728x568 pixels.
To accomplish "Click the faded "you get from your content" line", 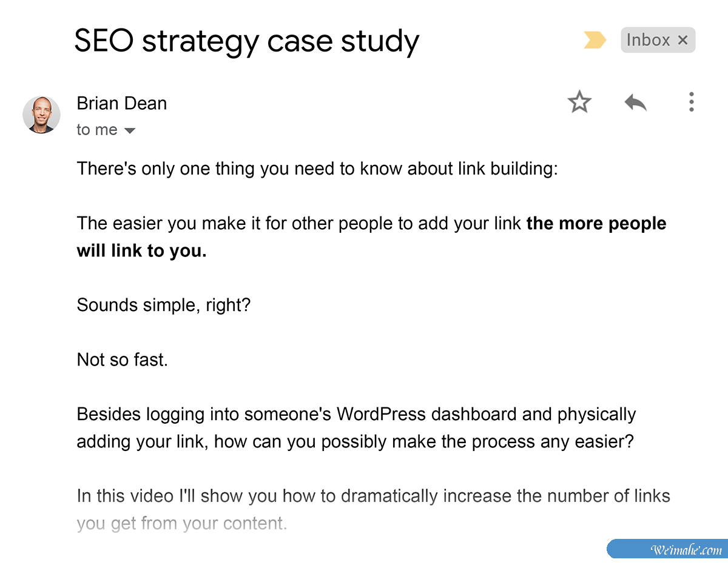I will [x=181, y=524].
